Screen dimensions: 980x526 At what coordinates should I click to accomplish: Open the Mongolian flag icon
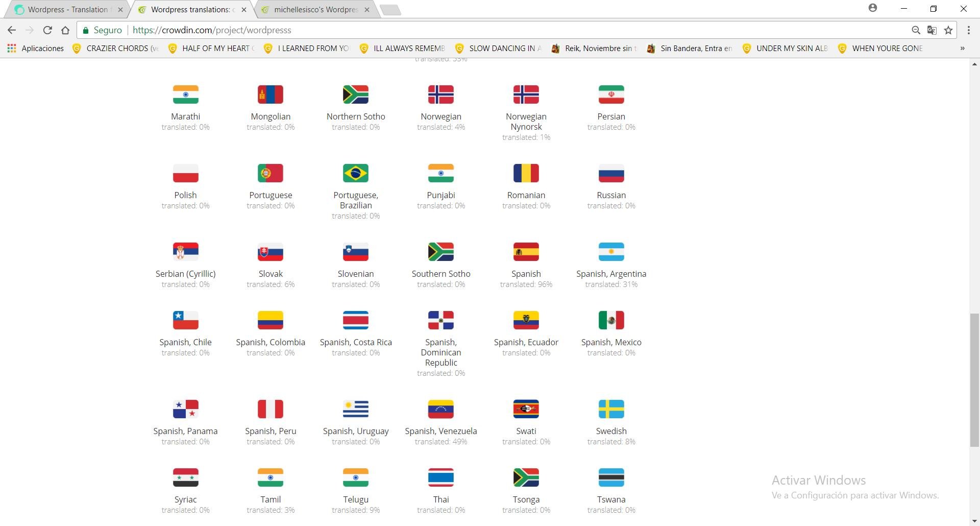(271, 94)
